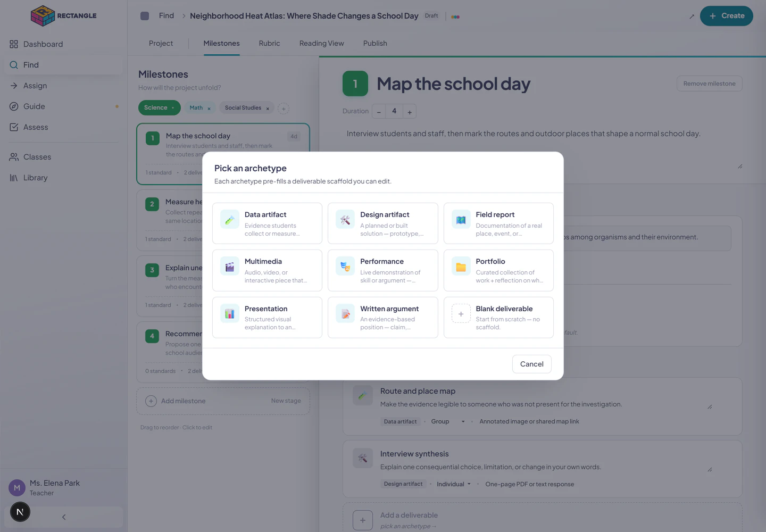
Task: Click the Ms. Elena Park avatar
Action: 17,488
